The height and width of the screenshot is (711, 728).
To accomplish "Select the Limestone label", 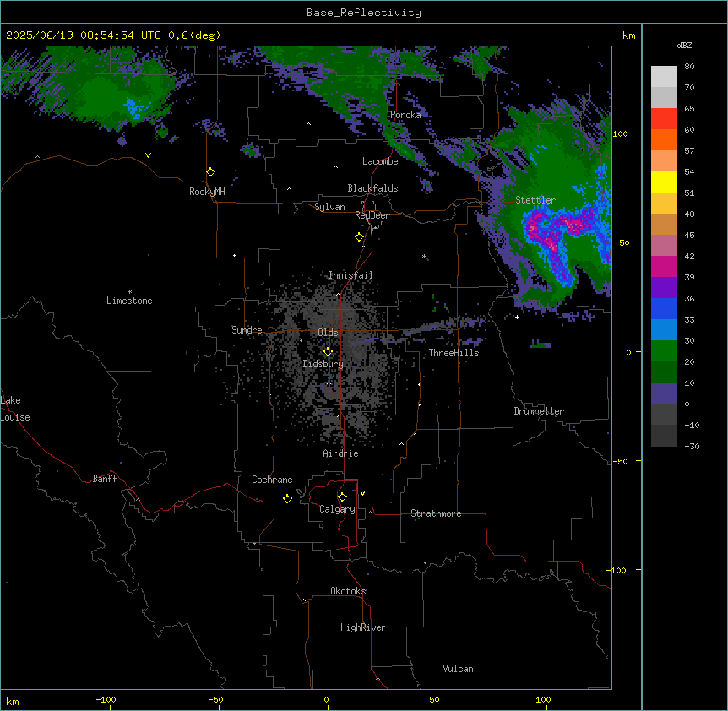I will [x=129, y=301].
